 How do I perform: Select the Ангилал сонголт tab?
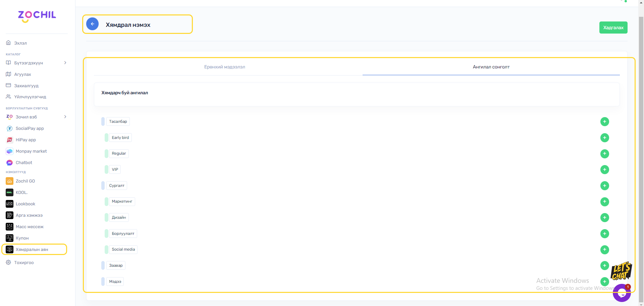[x=491, y=67]
